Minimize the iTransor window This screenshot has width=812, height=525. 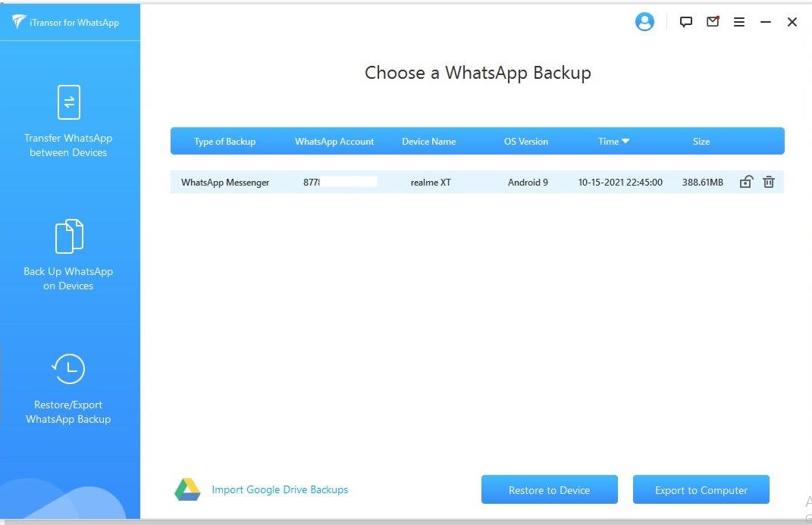pos(766,22)
